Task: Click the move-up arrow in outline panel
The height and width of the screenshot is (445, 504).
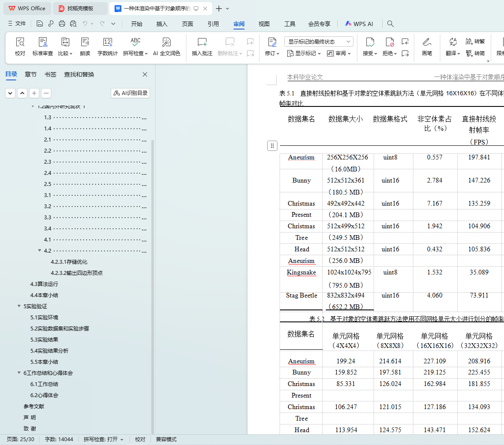Action: [22, 93]
